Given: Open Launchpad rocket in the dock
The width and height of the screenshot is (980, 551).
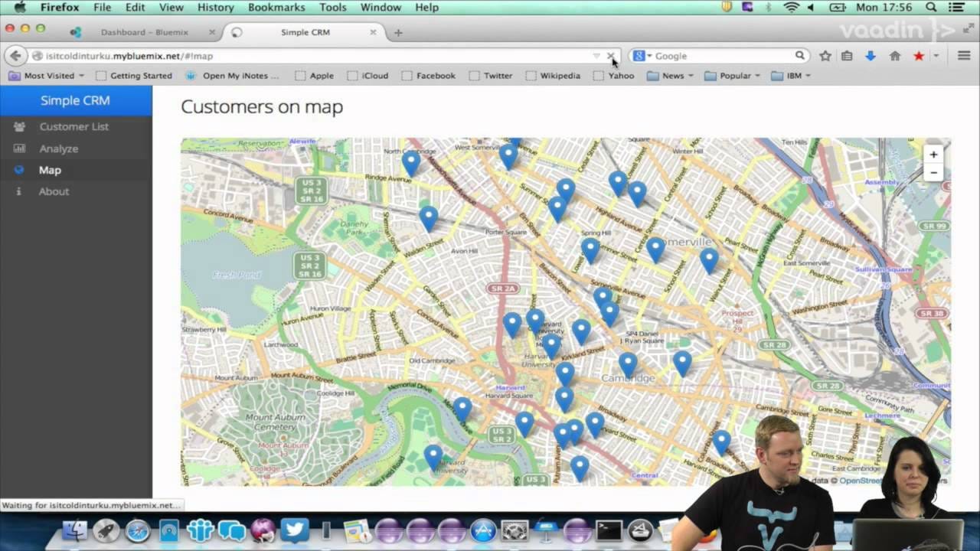Looking at the screenshot, I should (106, 530).
